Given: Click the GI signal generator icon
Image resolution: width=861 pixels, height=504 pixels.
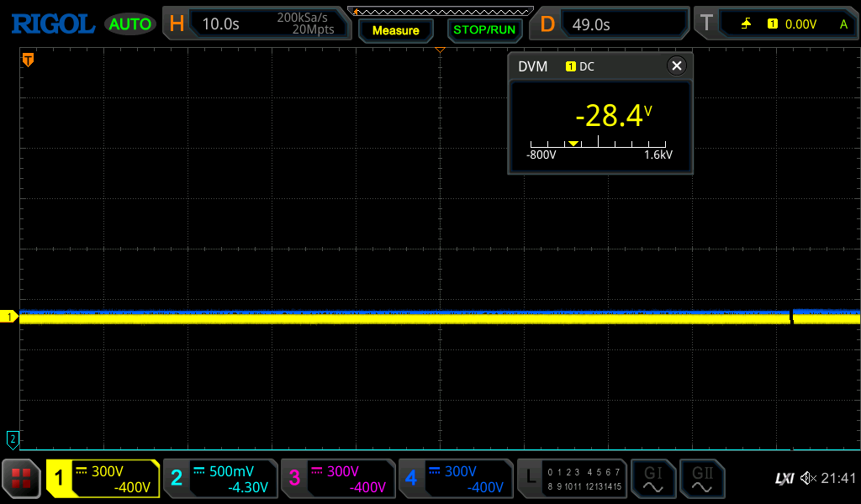Looking at the screenshot, I should point(652,479).
